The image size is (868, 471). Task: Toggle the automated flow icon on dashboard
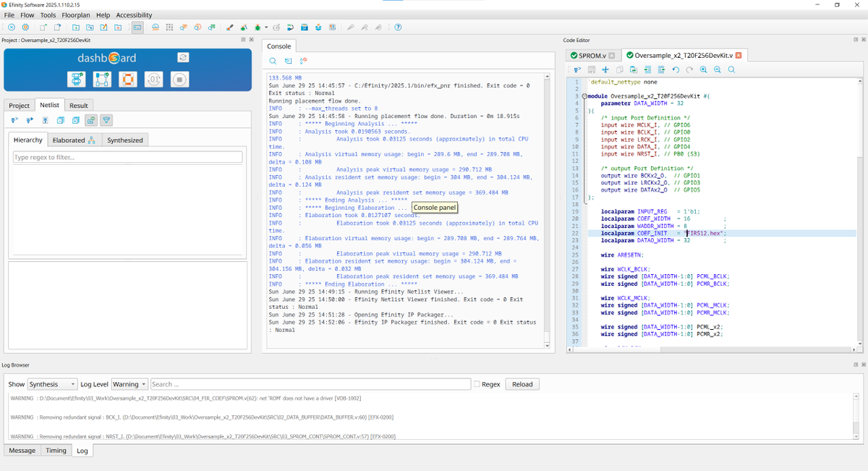[184, 57]
